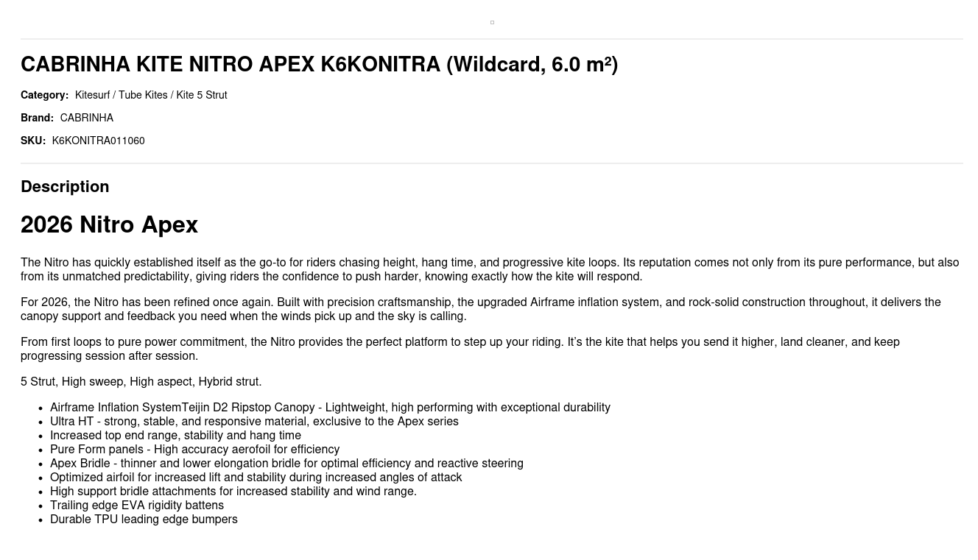Click the small broken image placeholder at top
Screen dimensions: 978x560
pyautogui.click(x=492, y=23)
